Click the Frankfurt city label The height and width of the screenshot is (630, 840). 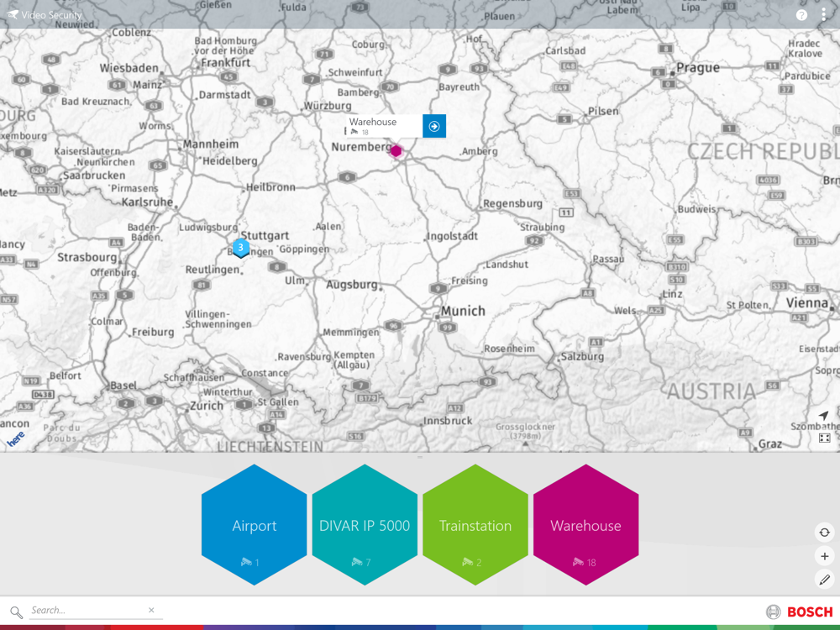tap(225, 63)
